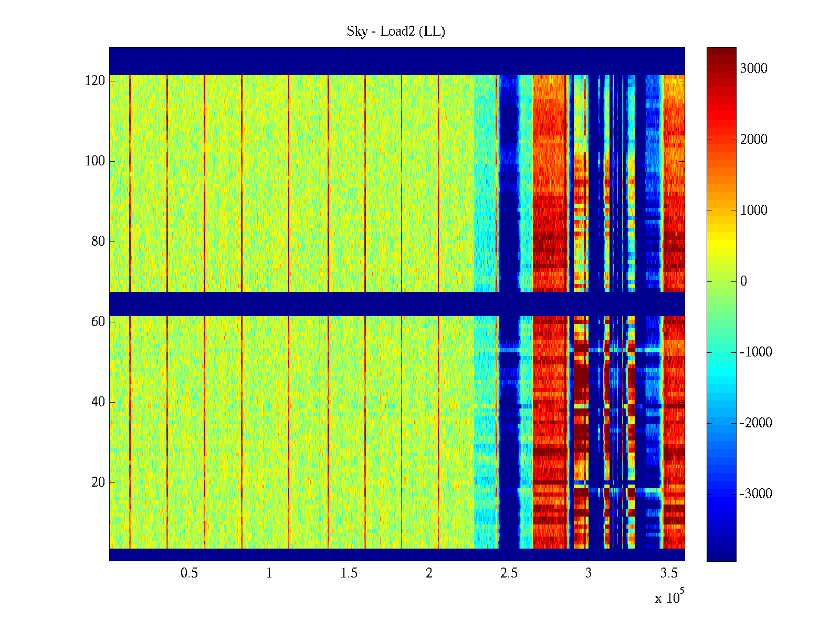Click the -2000 colorbar tick label
The image size is (840, 630).
tap(755, 423)
